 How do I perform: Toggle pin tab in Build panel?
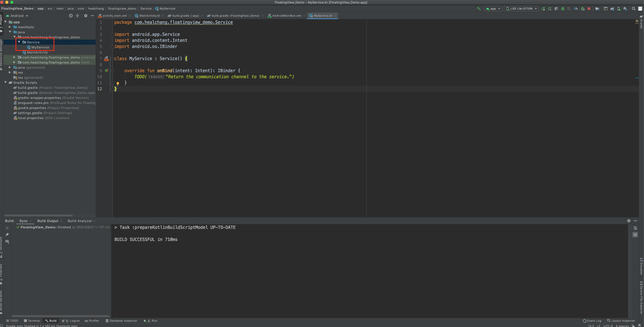(7, 235)
